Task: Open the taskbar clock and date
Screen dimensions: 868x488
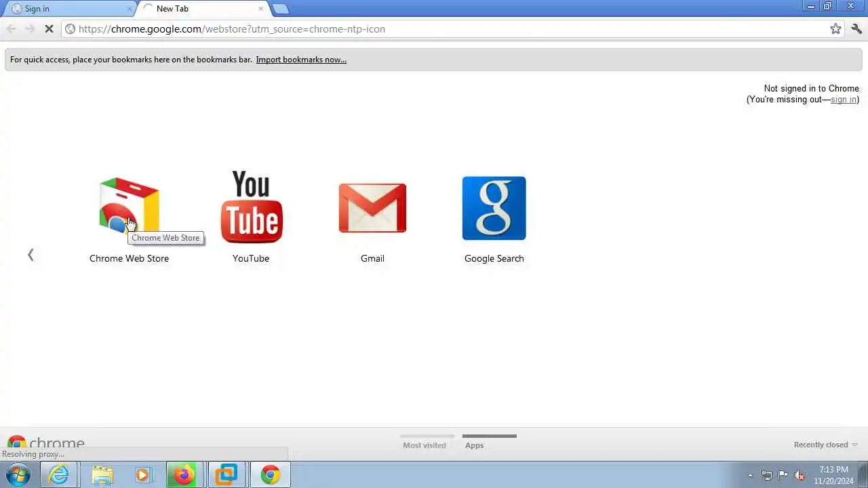Action: click(833, 475)
